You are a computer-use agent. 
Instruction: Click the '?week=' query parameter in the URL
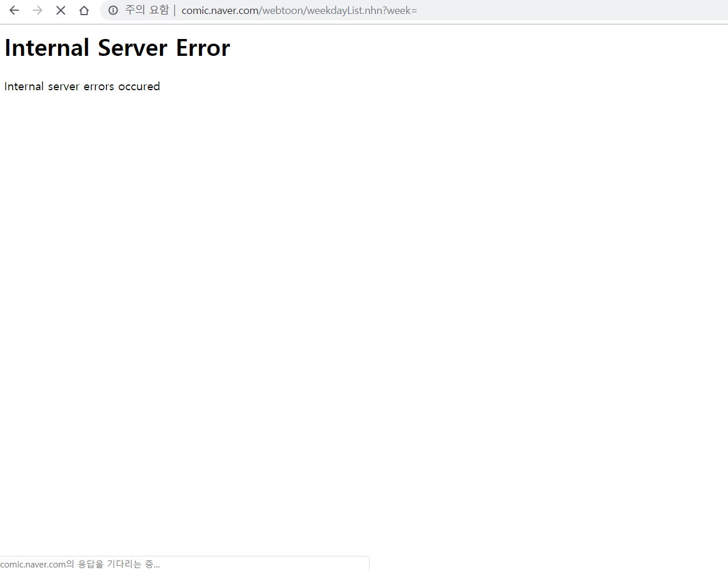click(x=400, y=10)
